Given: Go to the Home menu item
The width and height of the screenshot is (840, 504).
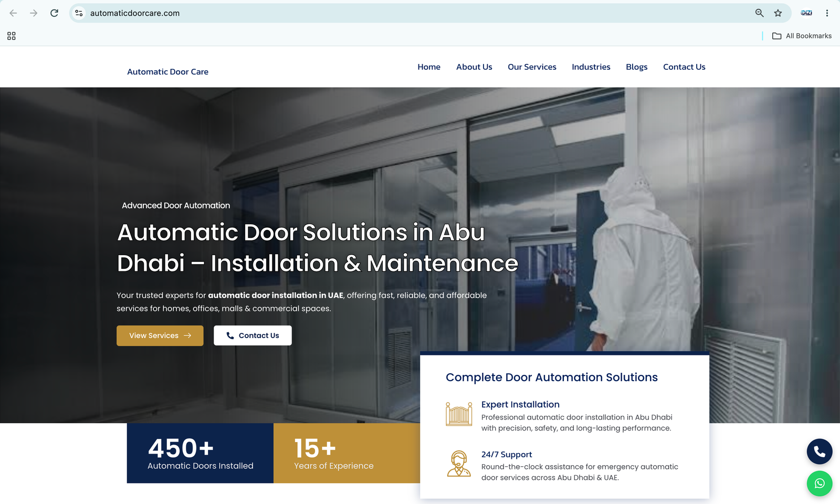Looking at the screenshot, I should [429, 67].
